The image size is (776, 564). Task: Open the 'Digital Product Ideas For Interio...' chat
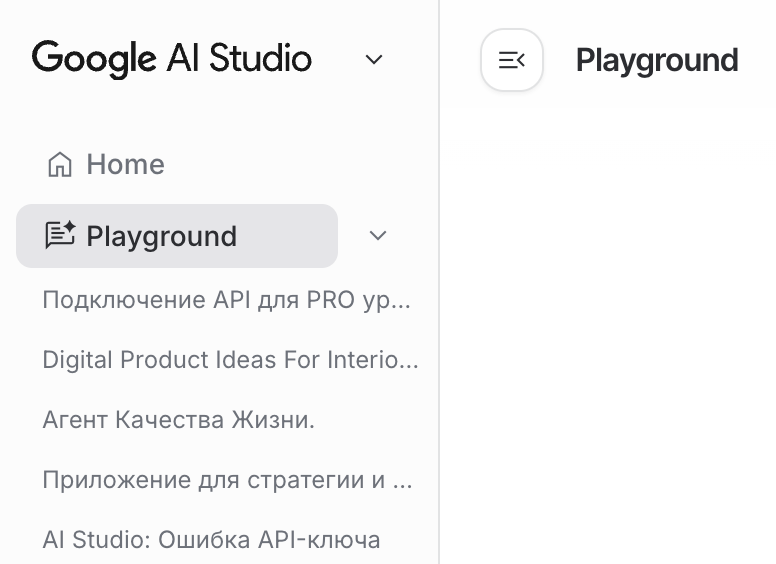[x=230, y=360]
